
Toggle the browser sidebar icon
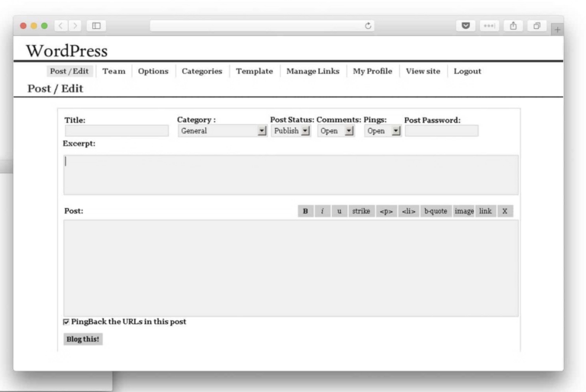click(x=96, y=26)
